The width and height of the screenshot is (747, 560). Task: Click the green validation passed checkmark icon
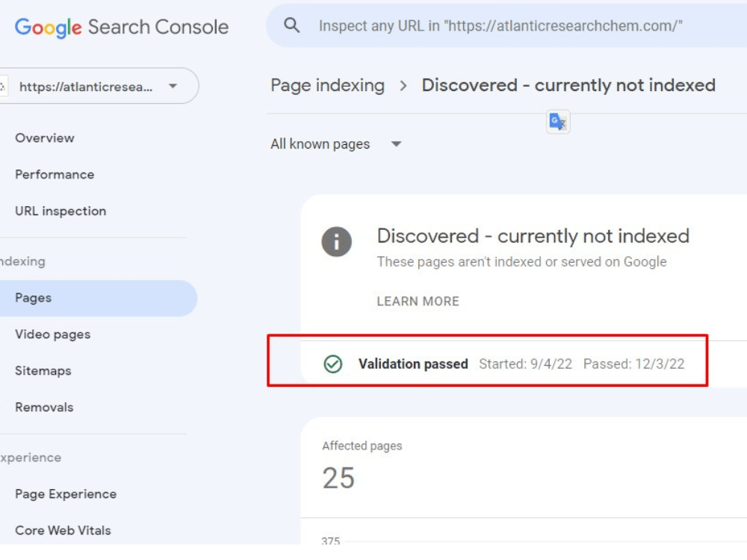(x=333, y=364)
